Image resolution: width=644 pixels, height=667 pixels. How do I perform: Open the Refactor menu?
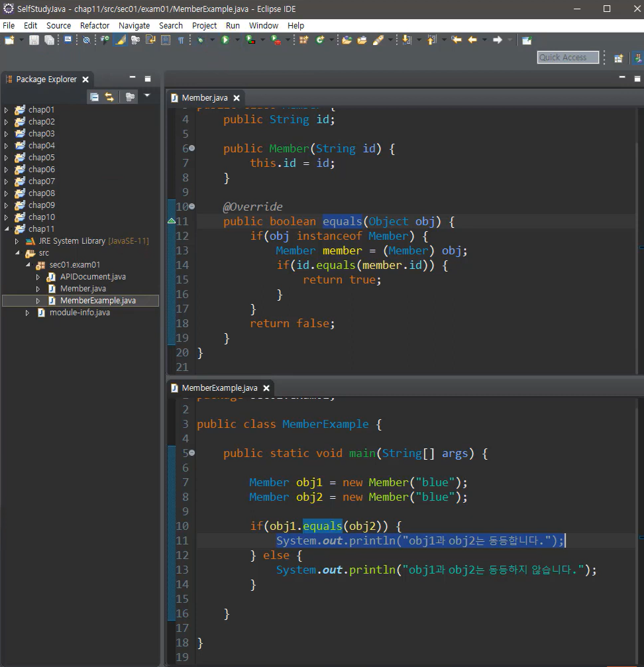pyautogui.click(x=95, y=26)
